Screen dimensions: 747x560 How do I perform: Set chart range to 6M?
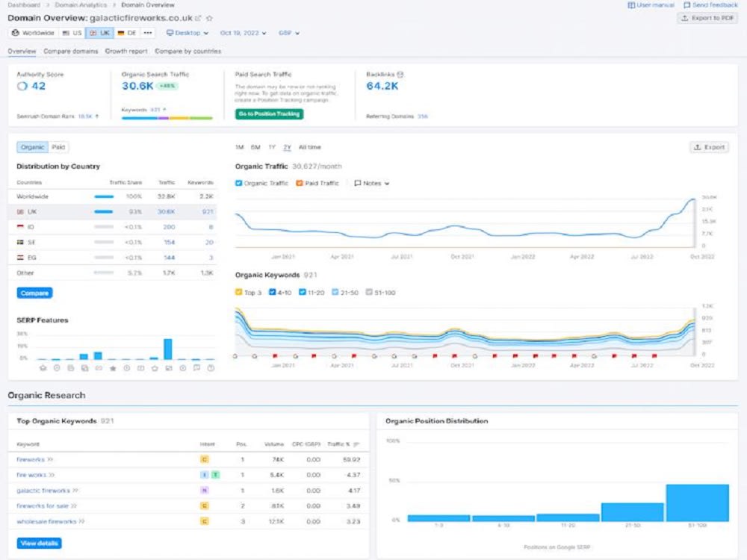(x=255, y=147)
